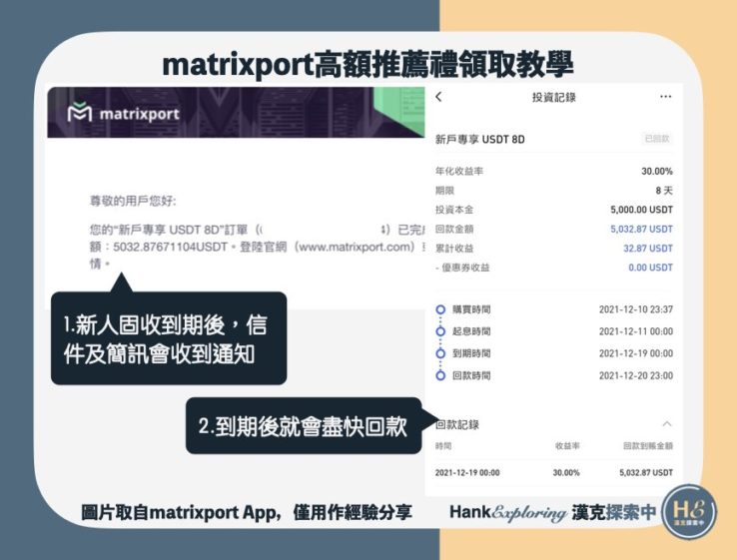Click the 年化收益率 label

(x=458, y=171)
